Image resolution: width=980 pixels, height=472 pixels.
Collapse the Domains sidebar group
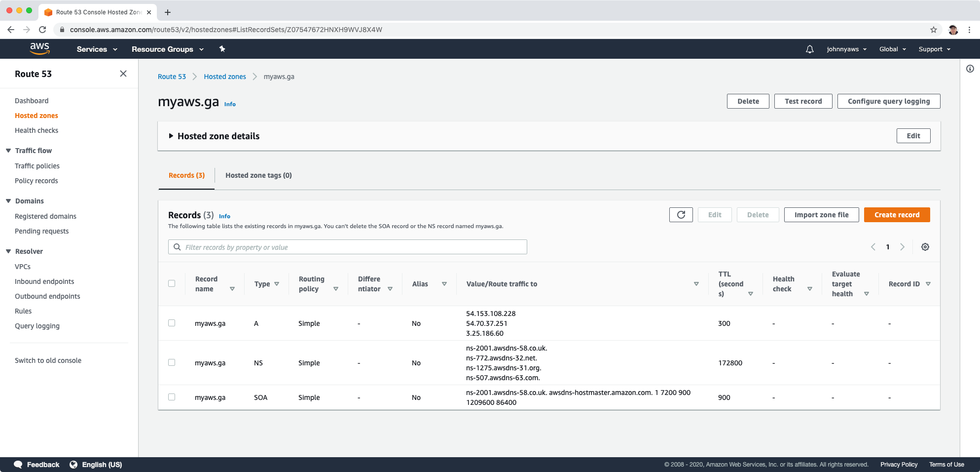coord(8,201)
